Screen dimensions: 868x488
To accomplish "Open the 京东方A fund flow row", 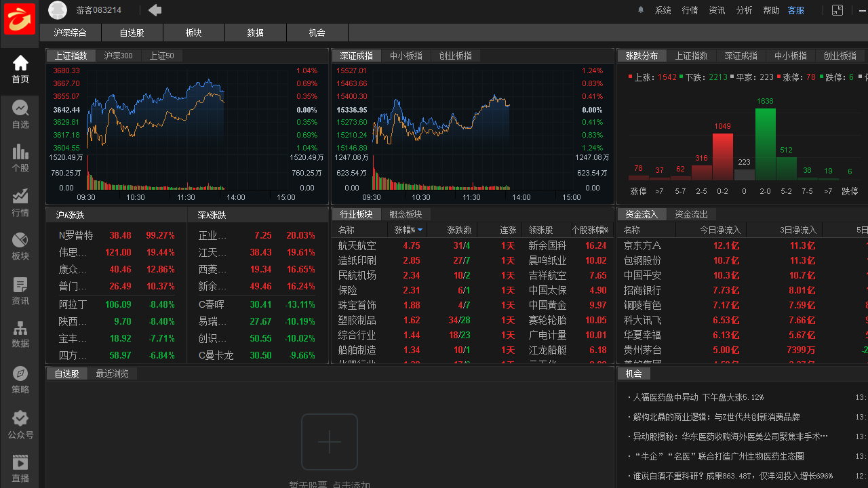I will click(743, 245).
